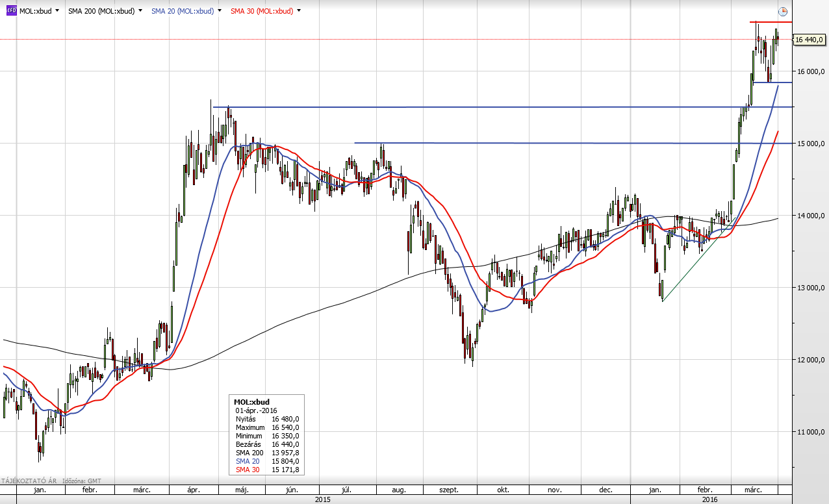Click the current price label 16 440,0
The height and width of the screenshot is (504, 829).
tap(810, 40)
